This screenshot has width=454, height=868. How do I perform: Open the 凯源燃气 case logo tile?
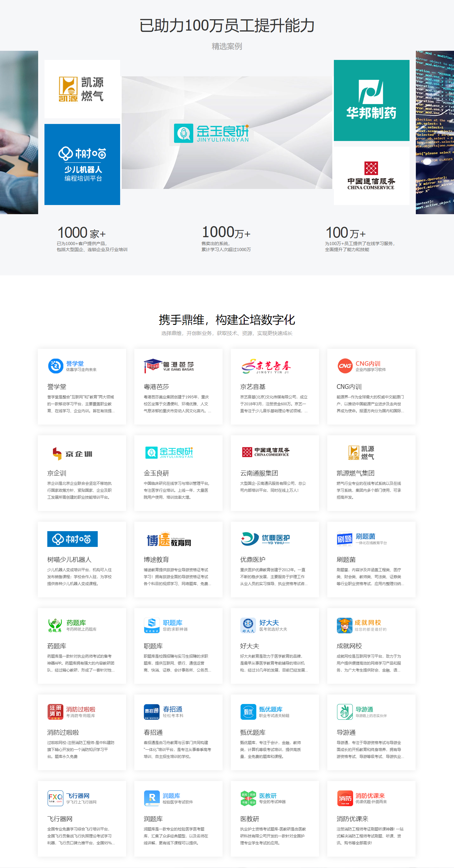[x=82, y=89]
